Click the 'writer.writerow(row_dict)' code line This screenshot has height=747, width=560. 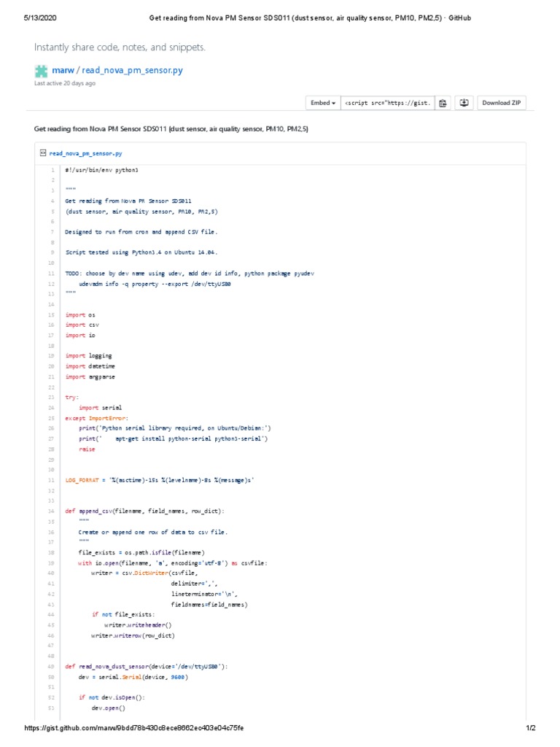point(133,635)
